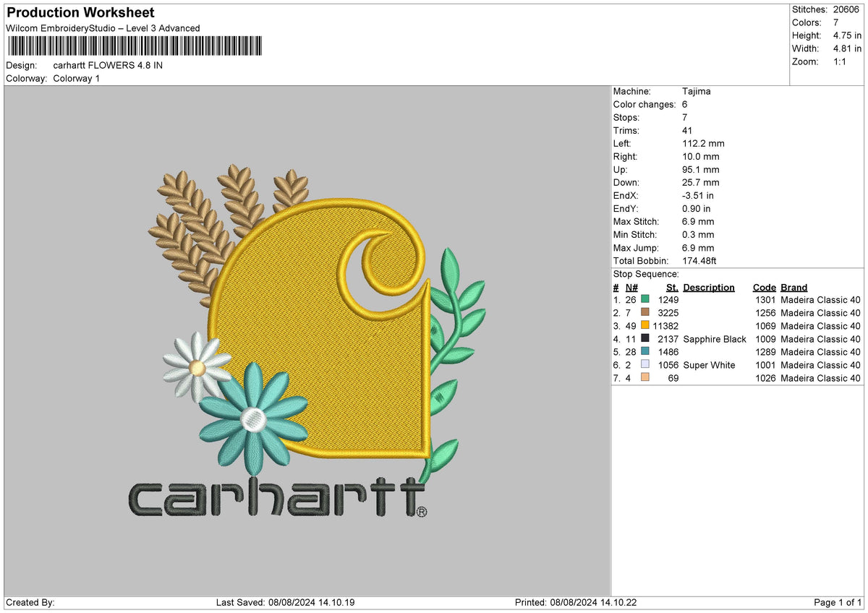Click the Sapphire Black color swatch

click(645, 338)
